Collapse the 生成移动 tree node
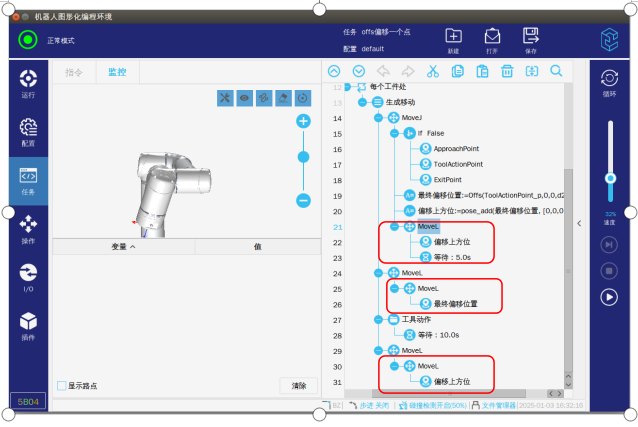This screenshot has height=427, width=638. tap(363, 103)
